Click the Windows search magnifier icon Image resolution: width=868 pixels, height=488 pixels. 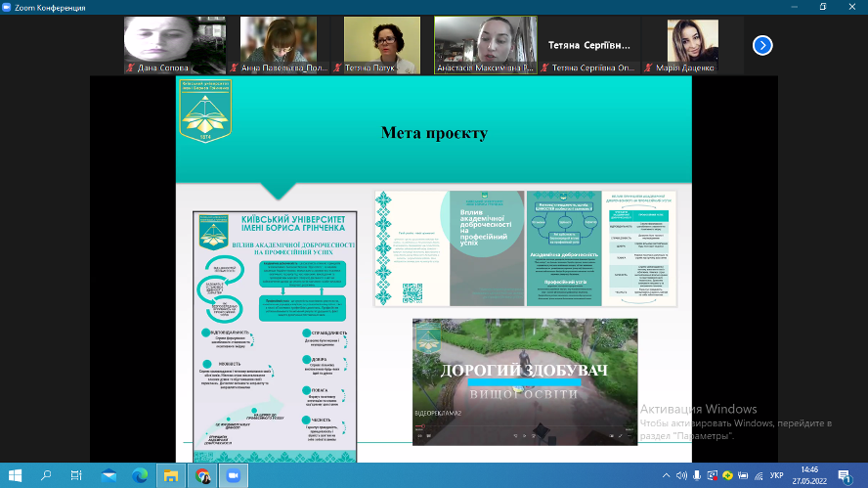point(46,475)
